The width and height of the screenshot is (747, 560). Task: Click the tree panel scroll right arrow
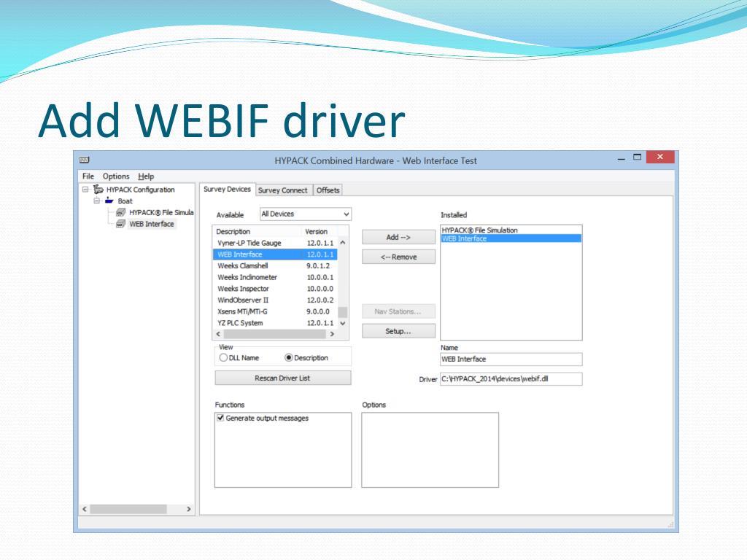tap(189, 509)
